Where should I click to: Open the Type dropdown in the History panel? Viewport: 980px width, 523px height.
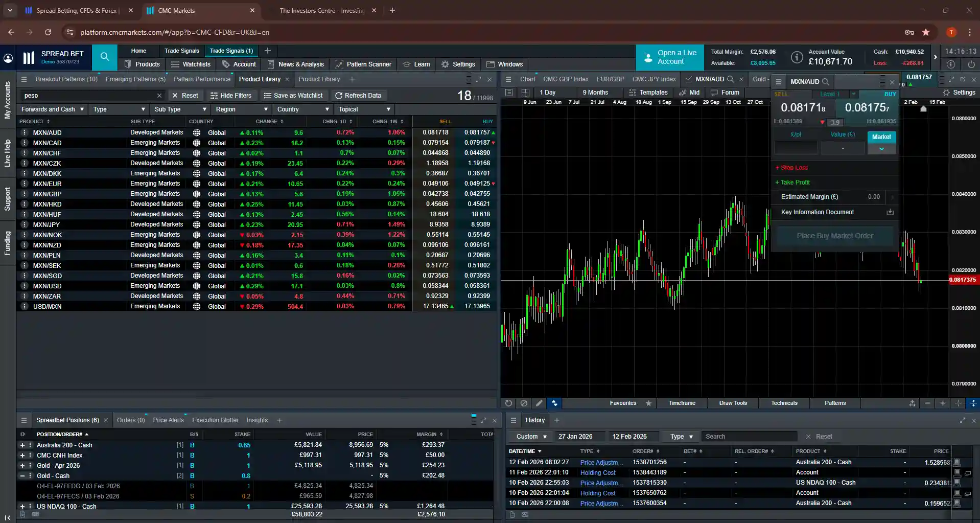(680, 436)
